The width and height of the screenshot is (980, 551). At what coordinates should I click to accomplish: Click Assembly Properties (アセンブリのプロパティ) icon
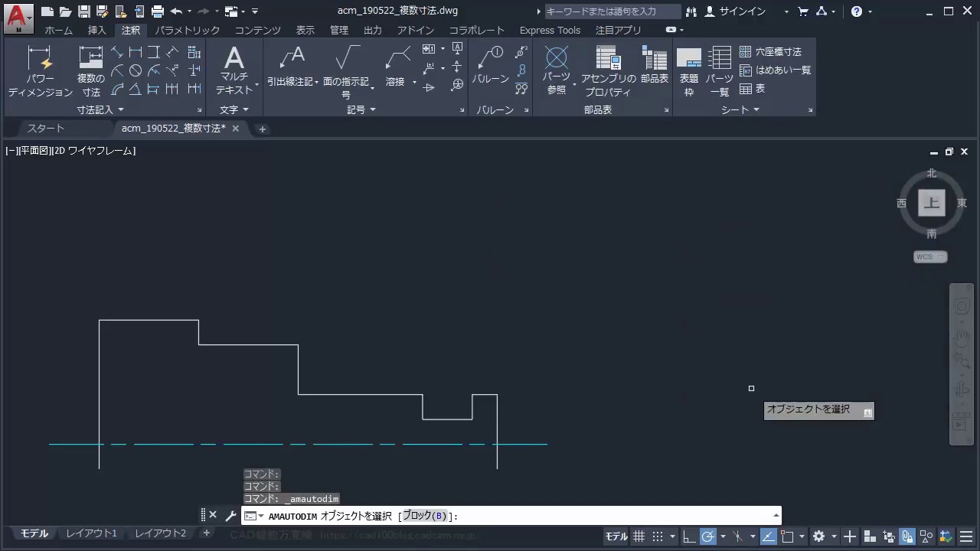(608, 71)
